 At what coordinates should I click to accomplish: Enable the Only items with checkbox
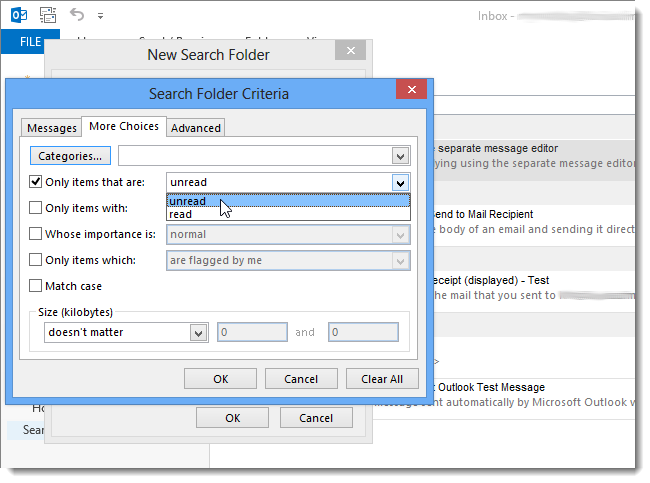[x=36, y=208]
